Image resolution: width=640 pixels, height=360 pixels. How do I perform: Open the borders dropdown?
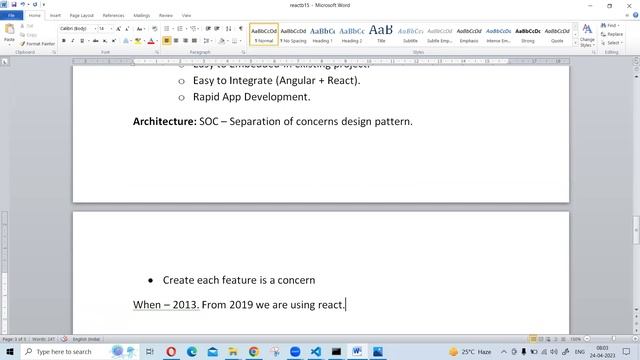click(x=240, y=41)
